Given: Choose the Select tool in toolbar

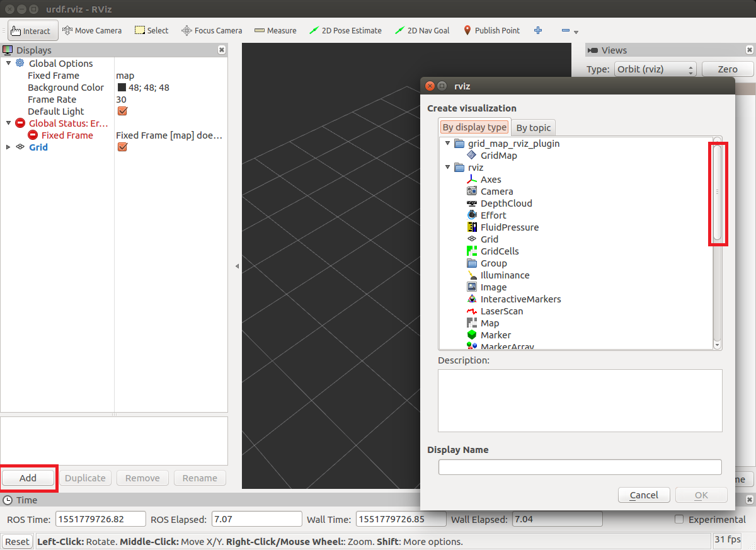Looking at the screenshot, I should 151,30.
